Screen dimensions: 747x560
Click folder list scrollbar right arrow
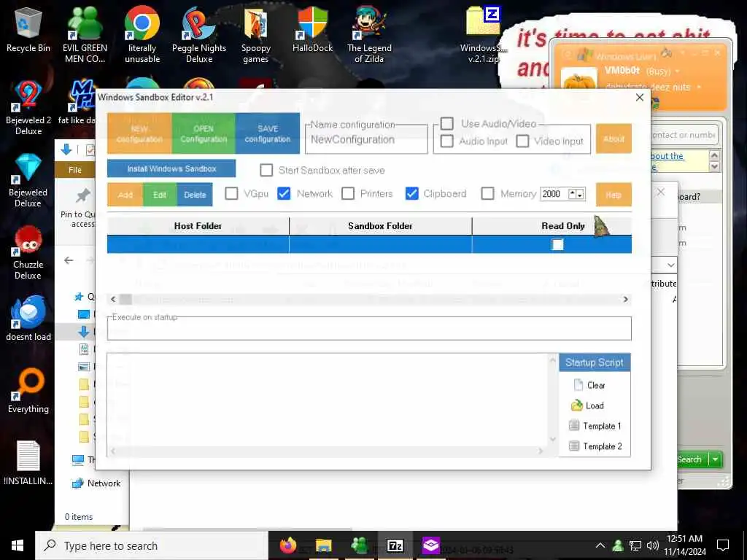625,299
